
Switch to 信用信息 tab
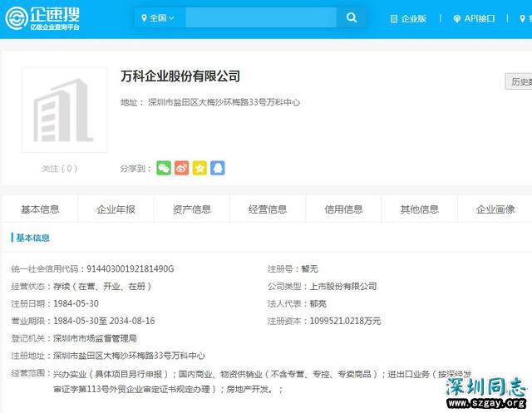[x=343, y=209]
